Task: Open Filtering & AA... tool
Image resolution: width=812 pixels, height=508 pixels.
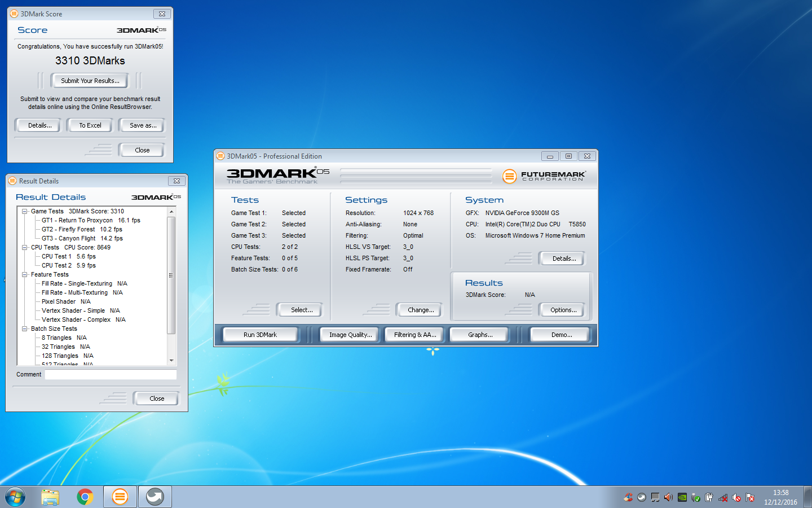Action: [415, 335]
